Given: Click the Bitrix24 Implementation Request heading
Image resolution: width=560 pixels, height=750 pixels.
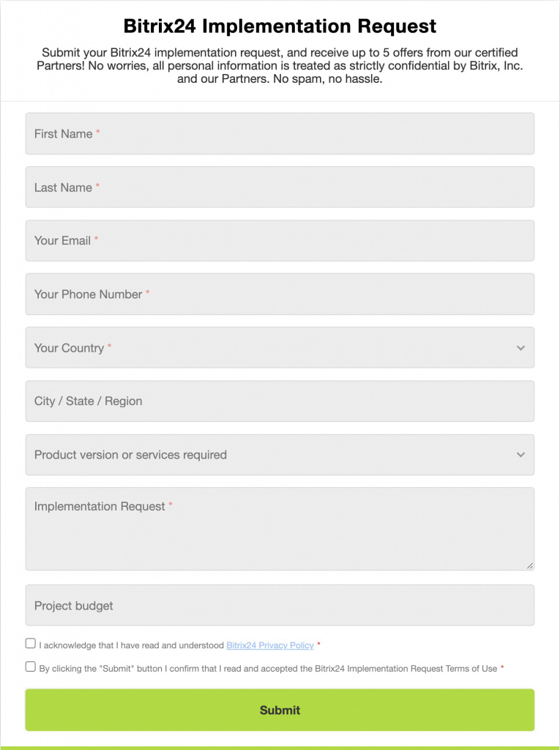Looking at the screenshot, I should tap(280, 26).
